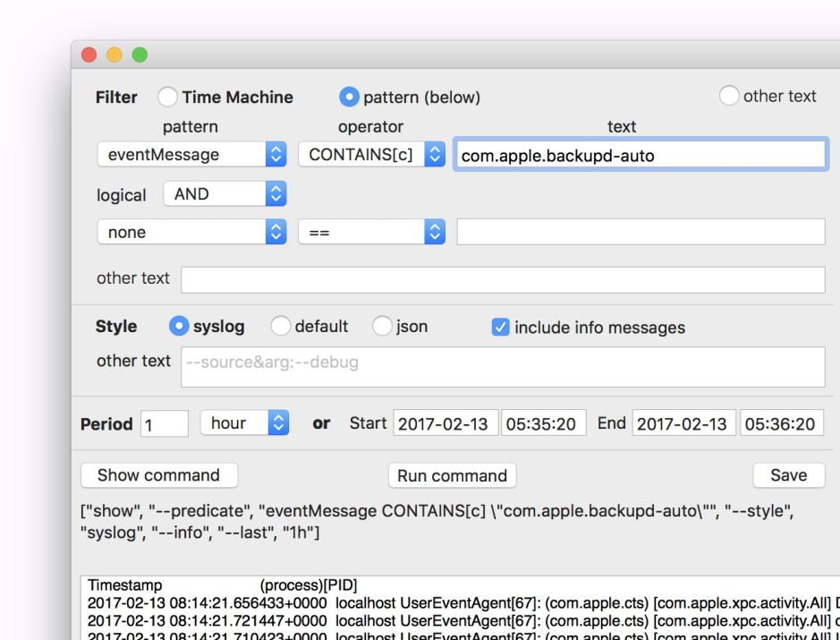Expand the AND logical dropdown
Image resolution: width=840 pixels, height=640 pixels.
tap(225, 193)
